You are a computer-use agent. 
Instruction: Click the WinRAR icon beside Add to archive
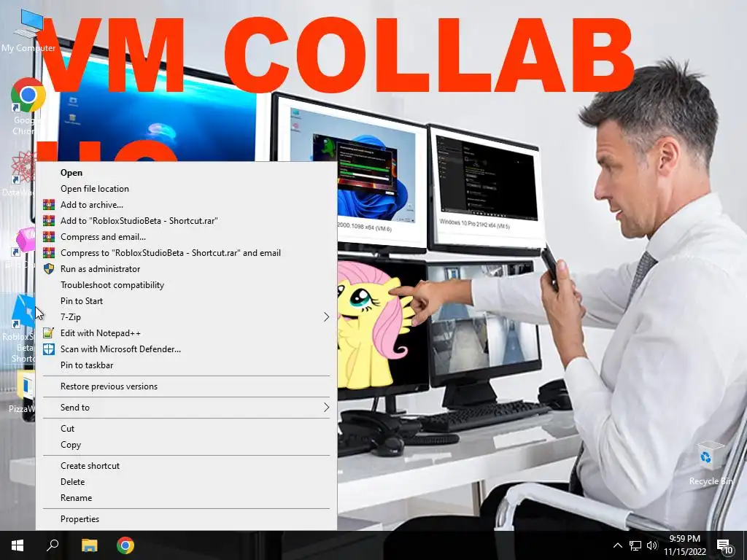point(49,205)
